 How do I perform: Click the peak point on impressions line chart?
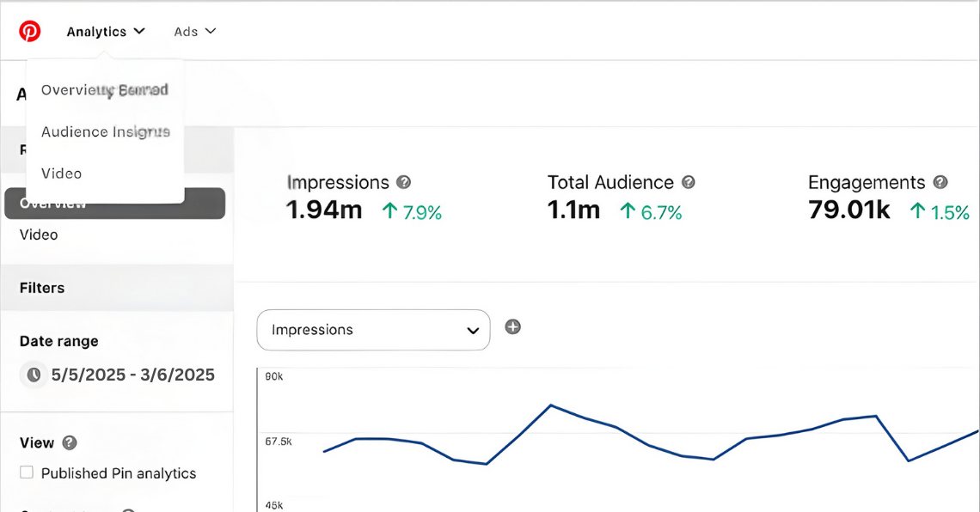click(x=550, y=405)
